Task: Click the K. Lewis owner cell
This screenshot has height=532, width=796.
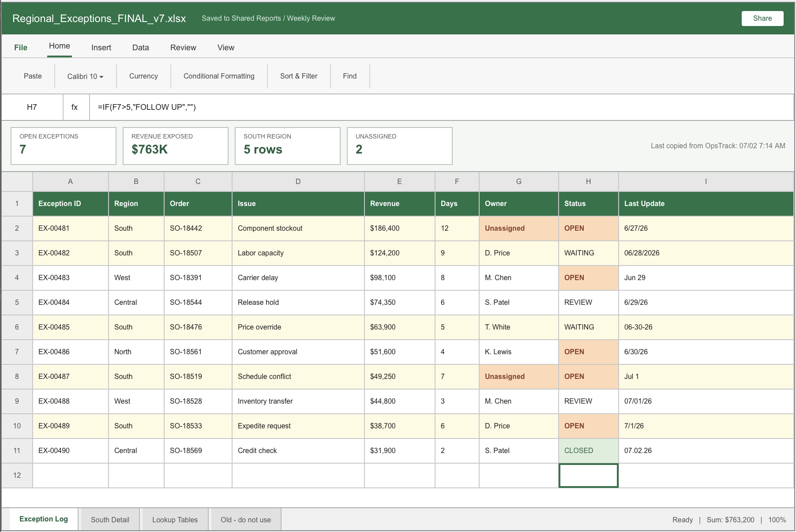Action: point(519,352)
